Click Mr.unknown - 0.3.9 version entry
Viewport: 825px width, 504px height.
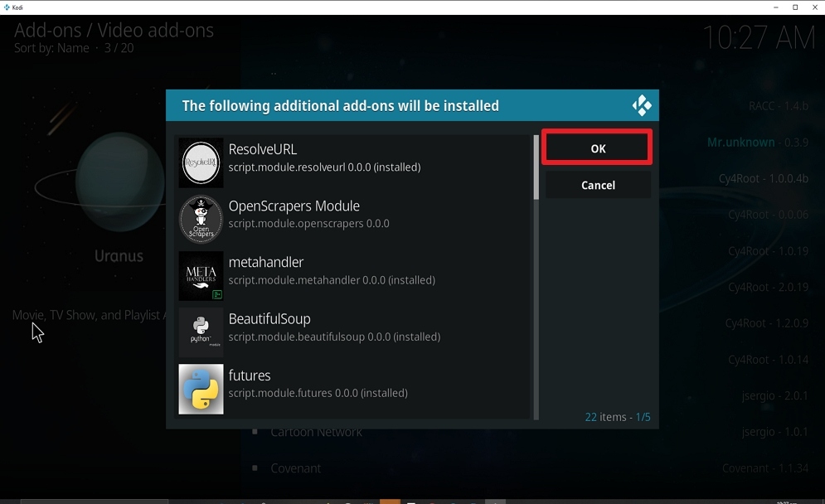pos(758,142)
